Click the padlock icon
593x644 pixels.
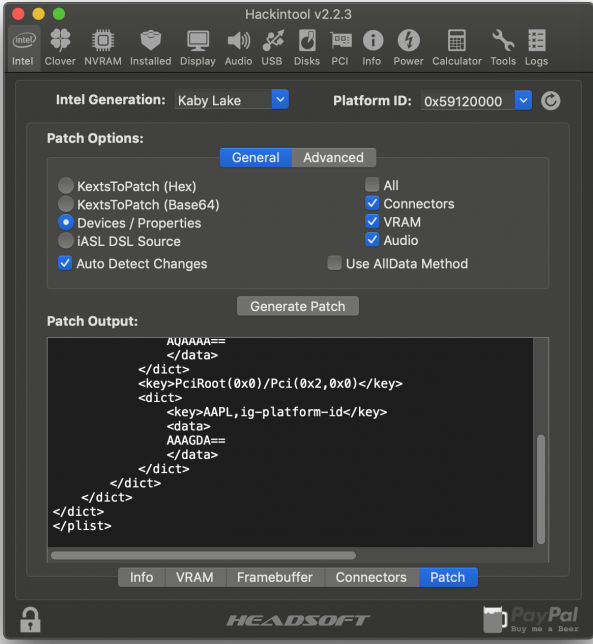30,620
